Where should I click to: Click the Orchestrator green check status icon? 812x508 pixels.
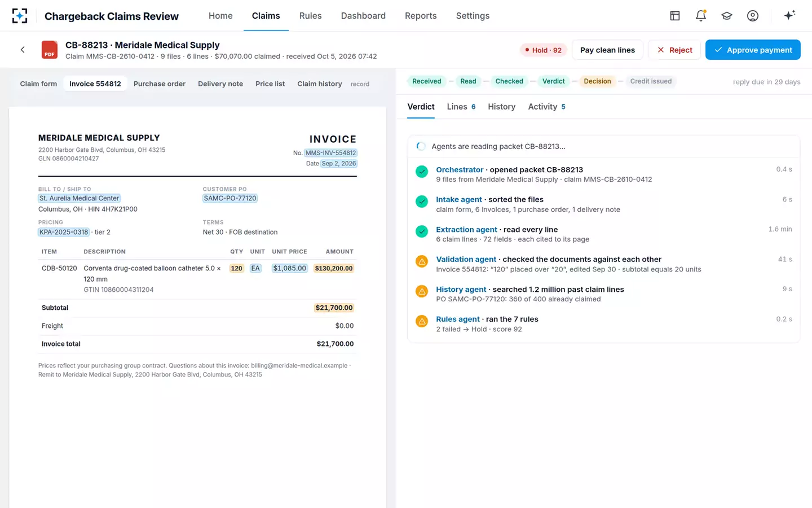(422, 172)
